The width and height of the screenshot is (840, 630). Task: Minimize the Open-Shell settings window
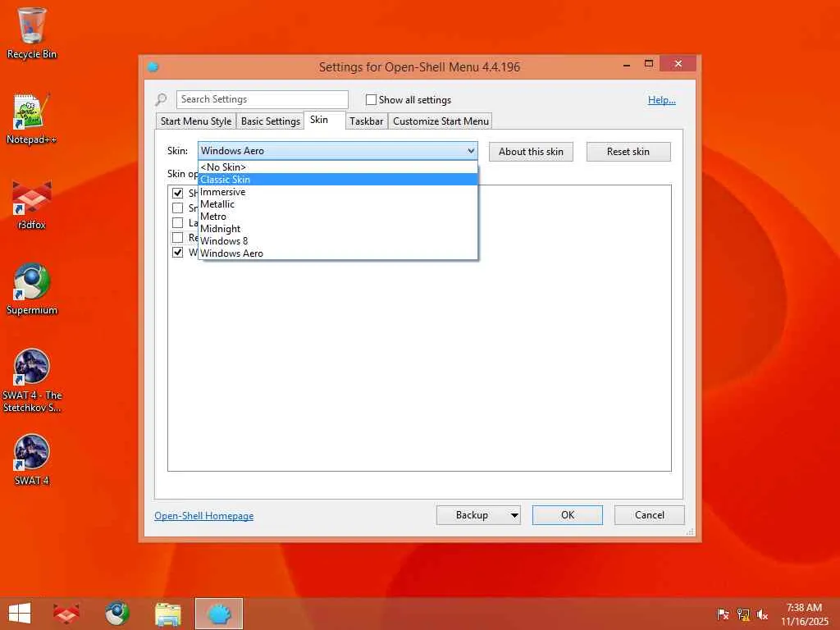[x=627, y=64]
